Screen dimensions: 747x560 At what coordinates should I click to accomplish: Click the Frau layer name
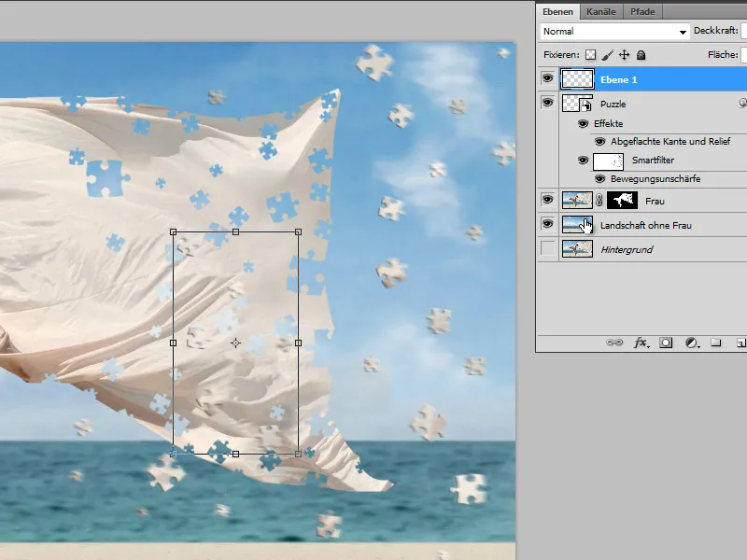pos(655,201)
